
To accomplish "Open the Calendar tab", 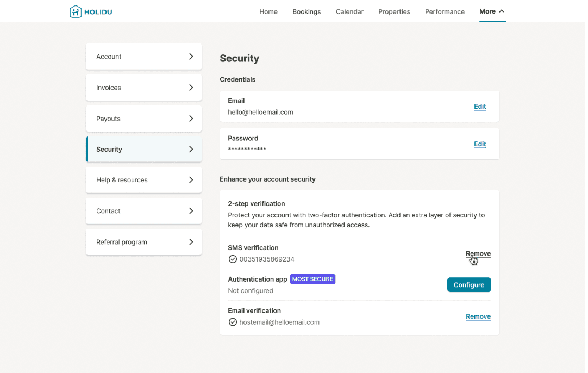I will [349, 11].
